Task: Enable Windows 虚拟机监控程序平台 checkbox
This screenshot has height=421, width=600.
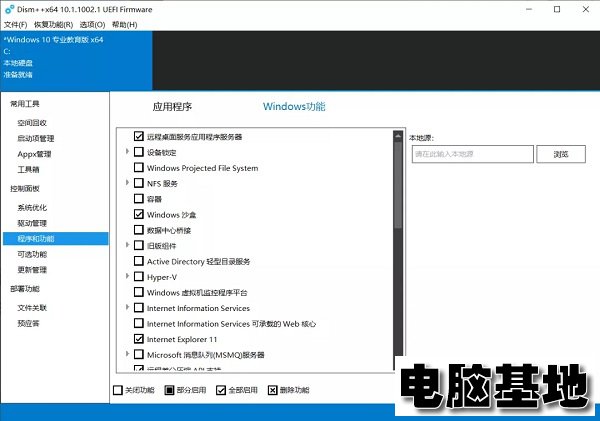Action: (139, 292)
